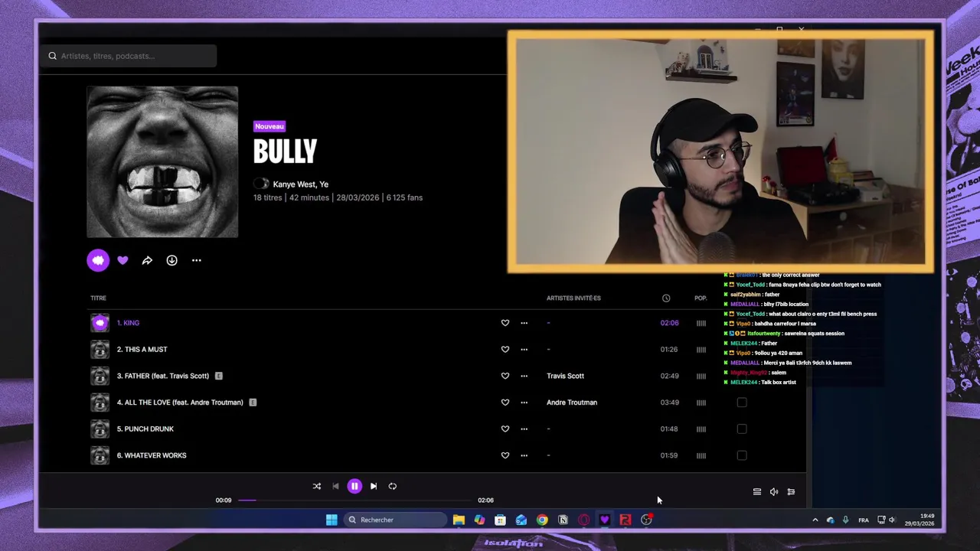Viewport: 980px width, 551px height.
Task: Like the track WHATEVER WORKS
Action: coord(505,455)
